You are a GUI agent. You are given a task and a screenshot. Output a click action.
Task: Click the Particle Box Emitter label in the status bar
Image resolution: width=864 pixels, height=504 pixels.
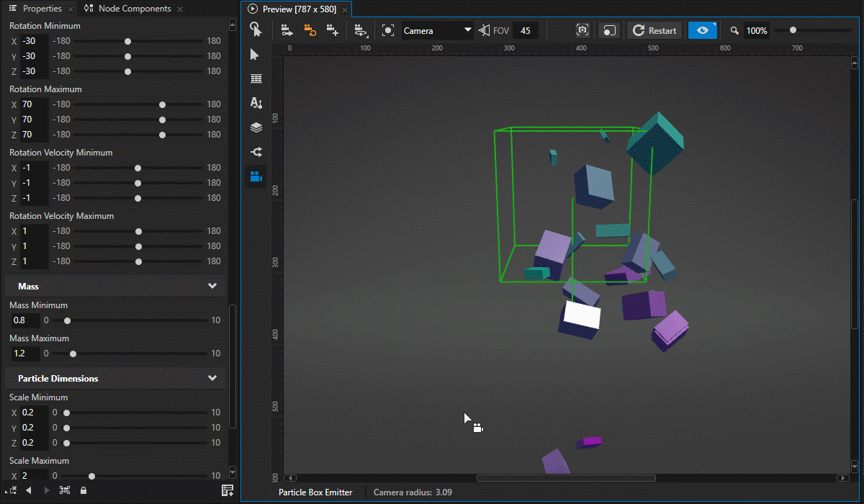click(x=315, y=492)
